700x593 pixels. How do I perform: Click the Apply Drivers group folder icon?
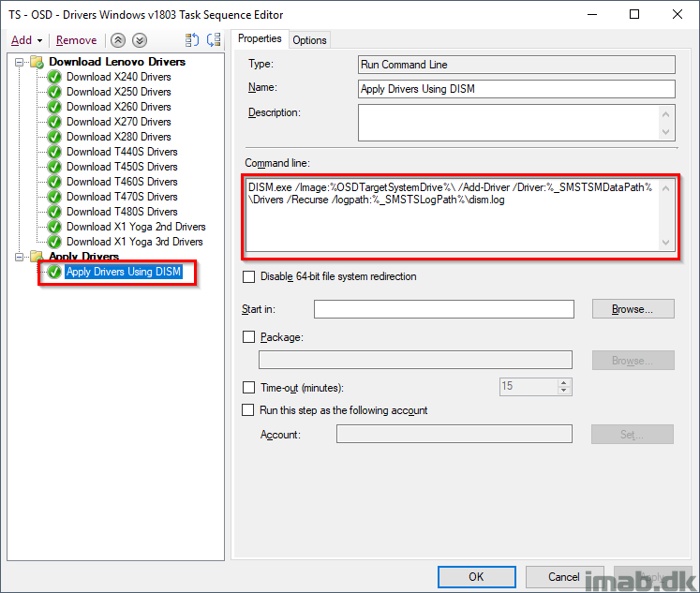pyautogui.click(x=37, y=256)
